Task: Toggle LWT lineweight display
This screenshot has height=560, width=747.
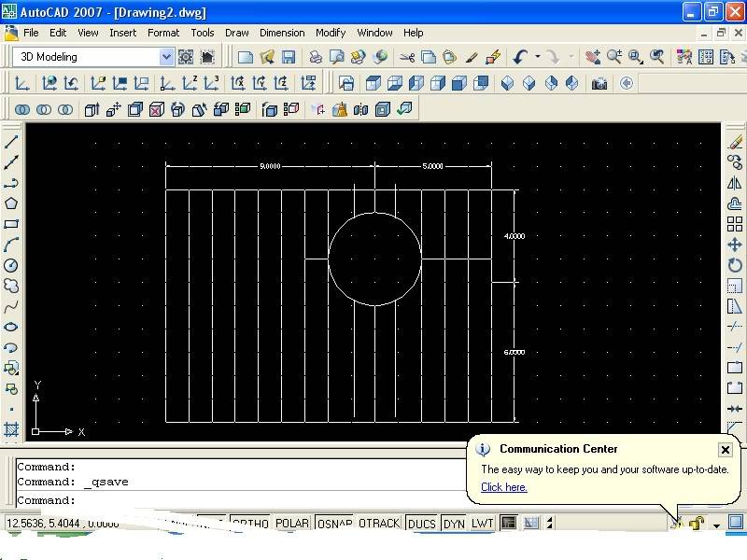Action: [483, 524]
